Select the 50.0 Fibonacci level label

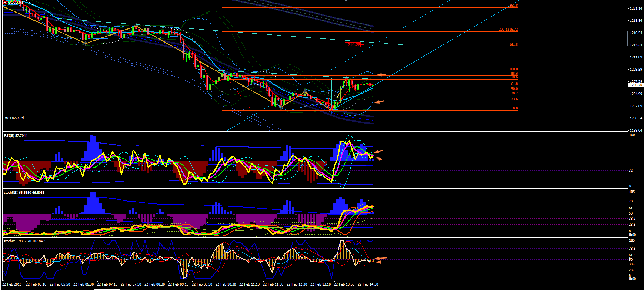514,89
